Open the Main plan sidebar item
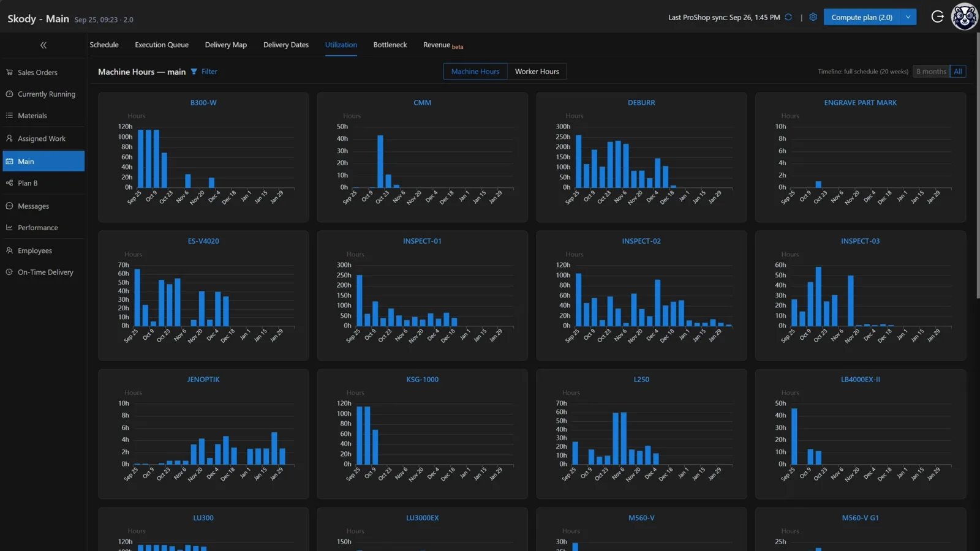 (x=43, y=161)
